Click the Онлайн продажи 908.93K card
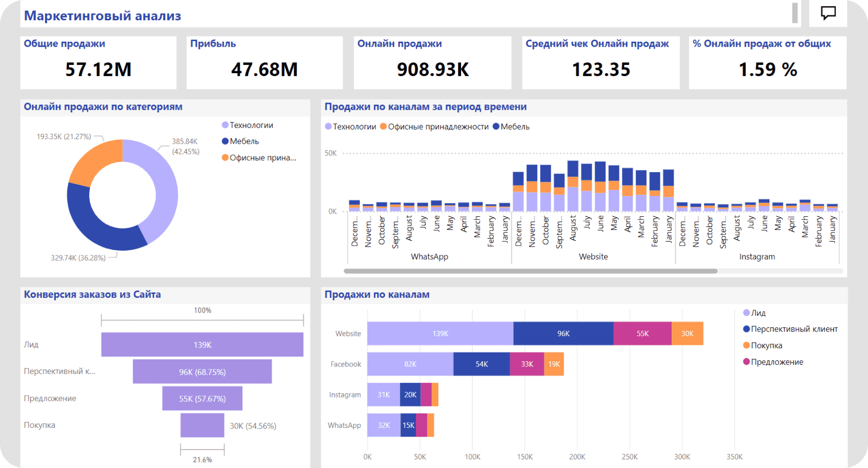The image size is (868, 468). (432, 63)
